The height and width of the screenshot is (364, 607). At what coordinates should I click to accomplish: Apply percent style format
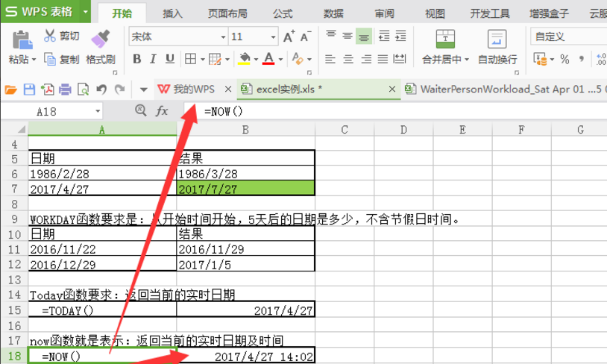point(564,59)
